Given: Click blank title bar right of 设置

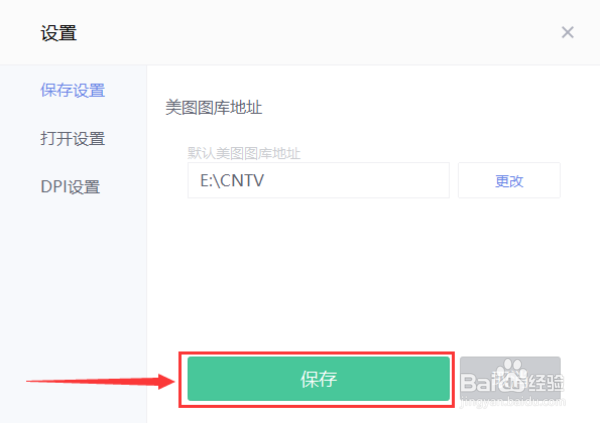Looking at the screenshot, I should click(318, 33).
